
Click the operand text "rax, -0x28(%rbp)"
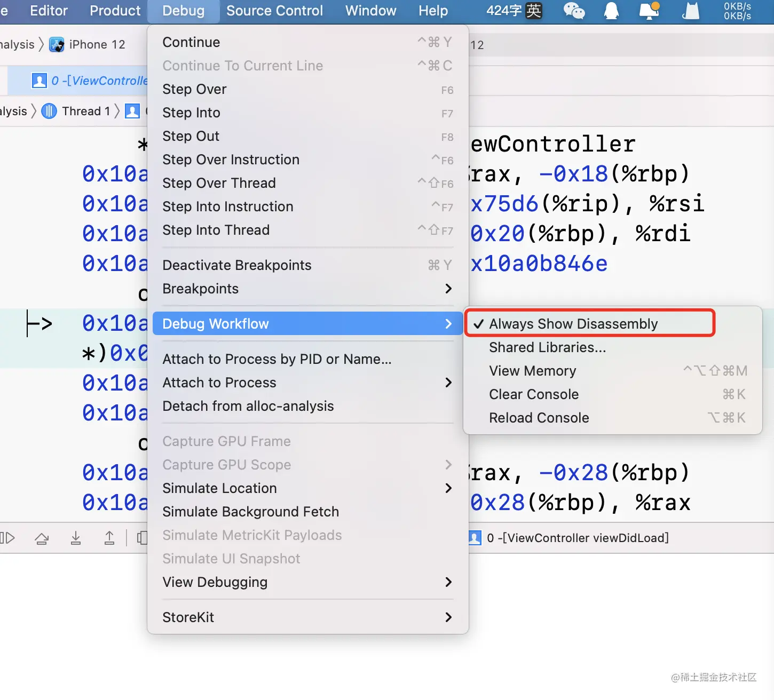click(579, 473)
